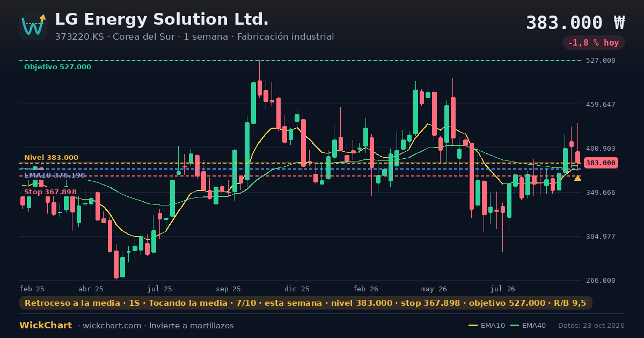Click the EMA10 legend entry
The image size is (644, 338).
pos(487,326)
